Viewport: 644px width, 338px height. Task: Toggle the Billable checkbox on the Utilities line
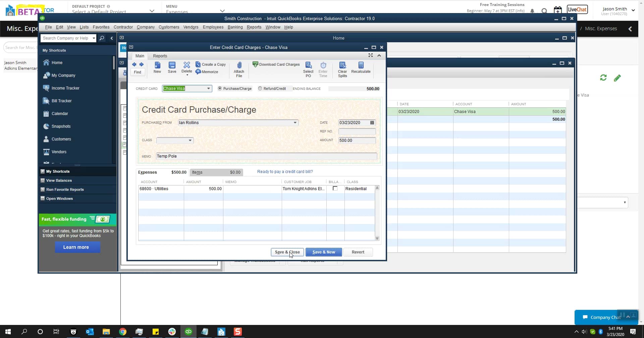tap(335, 188)
